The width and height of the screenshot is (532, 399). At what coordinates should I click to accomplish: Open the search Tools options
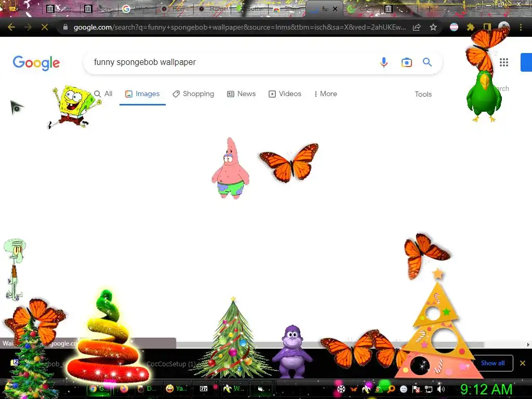423,95
